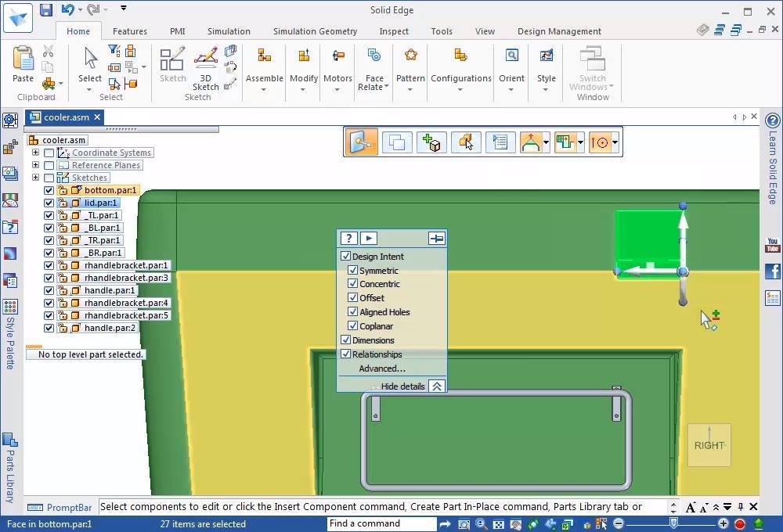The width and height of the screenshot is (783, 532).
Task: Pin the Design Intent panel
Action: coord(436,238)
